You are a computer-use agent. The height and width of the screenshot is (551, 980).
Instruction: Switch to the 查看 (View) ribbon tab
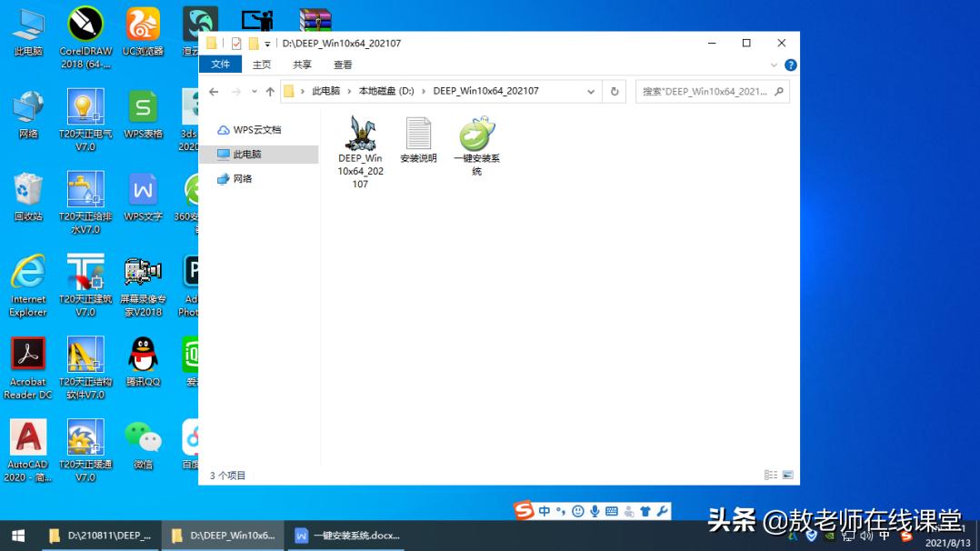[343, 64]
